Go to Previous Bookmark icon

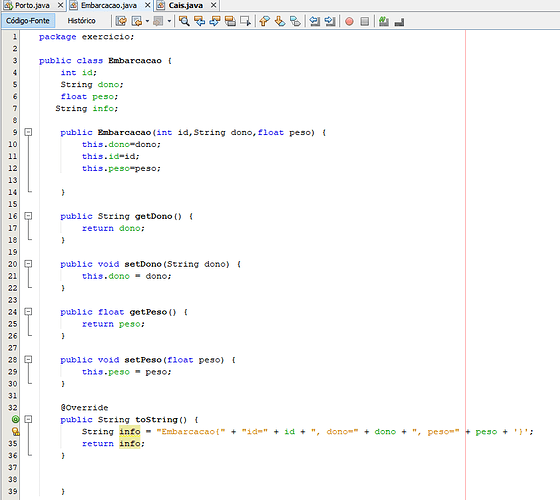tap(264, 21)
